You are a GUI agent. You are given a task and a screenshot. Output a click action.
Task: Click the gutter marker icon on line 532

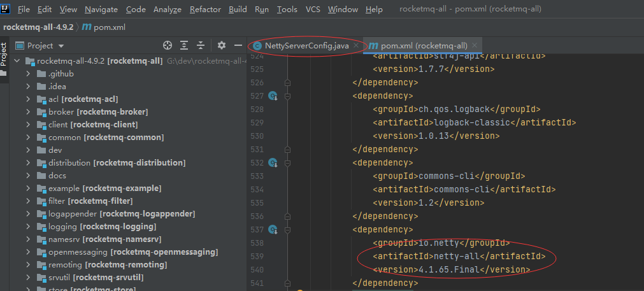coord(273,163)
